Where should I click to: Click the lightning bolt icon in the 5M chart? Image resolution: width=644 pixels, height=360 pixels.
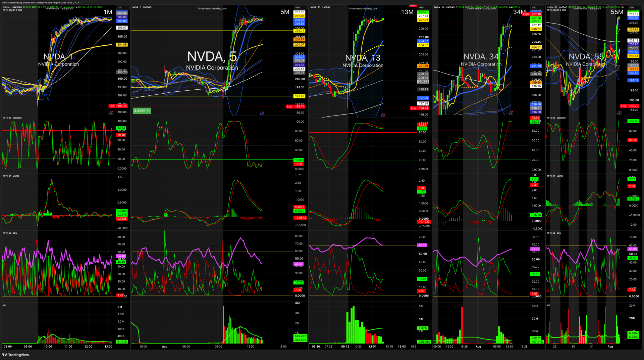(262, 113)
